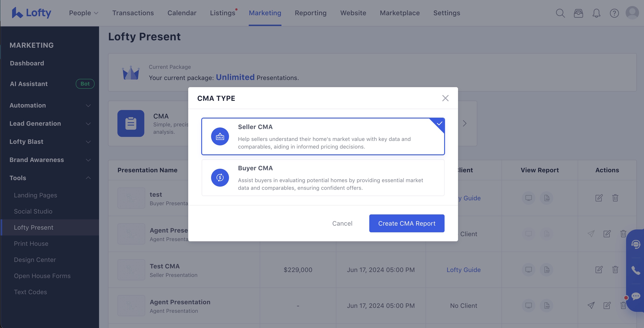Open the Website tab
Screen dimensions: 644x328
click(353, 13)
